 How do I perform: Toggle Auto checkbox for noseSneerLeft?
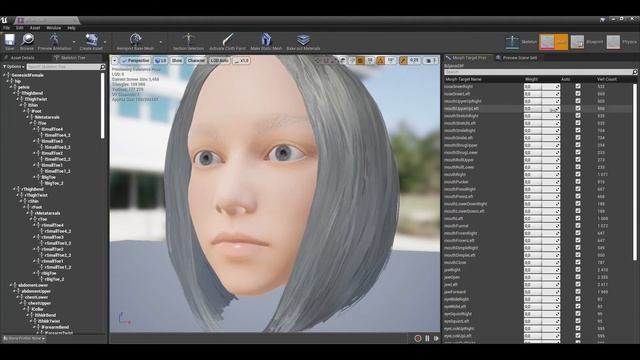point(578,94)
